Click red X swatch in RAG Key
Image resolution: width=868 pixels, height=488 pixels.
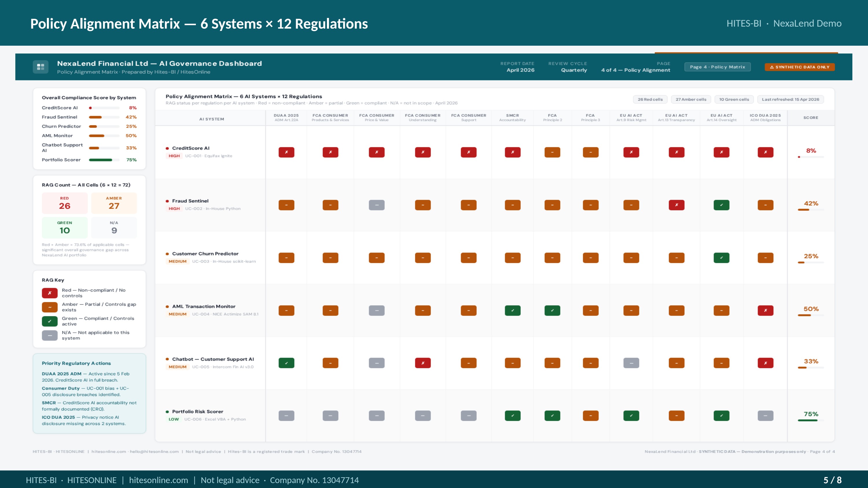(49, 293)
